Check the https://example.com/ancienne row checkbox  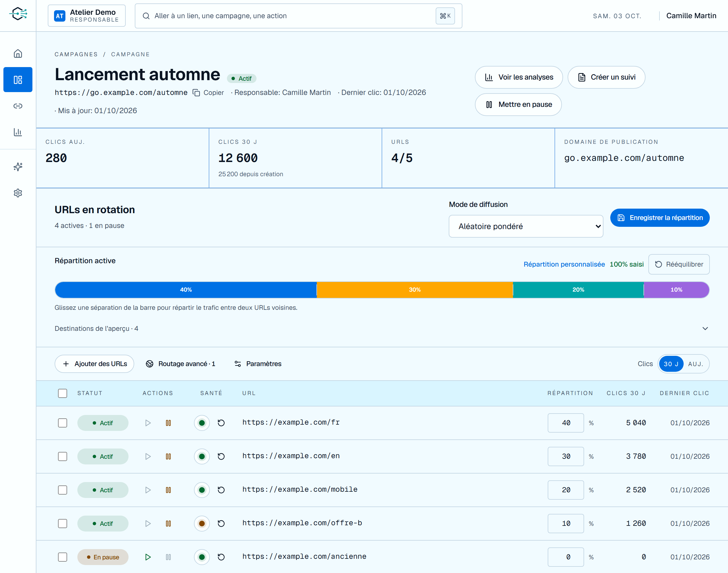tap(63, 557)
